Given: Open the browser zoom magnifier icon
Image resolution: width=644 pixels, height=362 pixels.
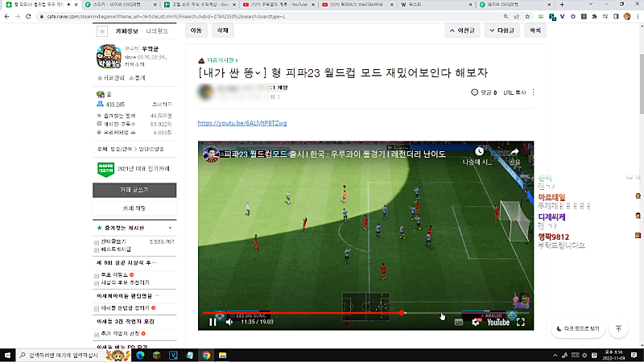Looking at the screenshot, I should (506, 16).
